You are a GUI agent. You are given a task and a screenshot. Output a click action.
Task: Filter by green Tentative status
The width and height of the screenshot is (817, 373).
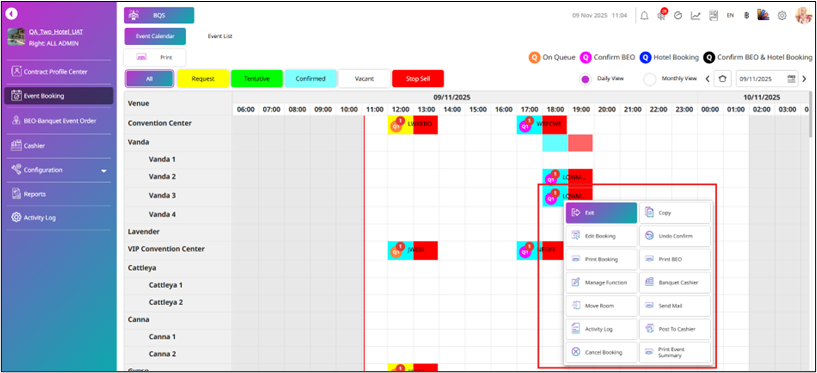click(x=257, y=79)
